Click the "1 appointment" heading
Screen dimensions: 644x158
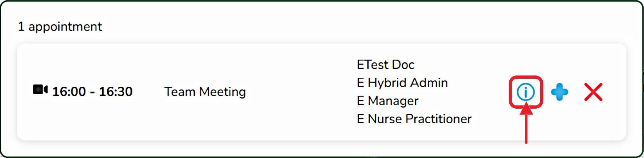tap(60, 26)
